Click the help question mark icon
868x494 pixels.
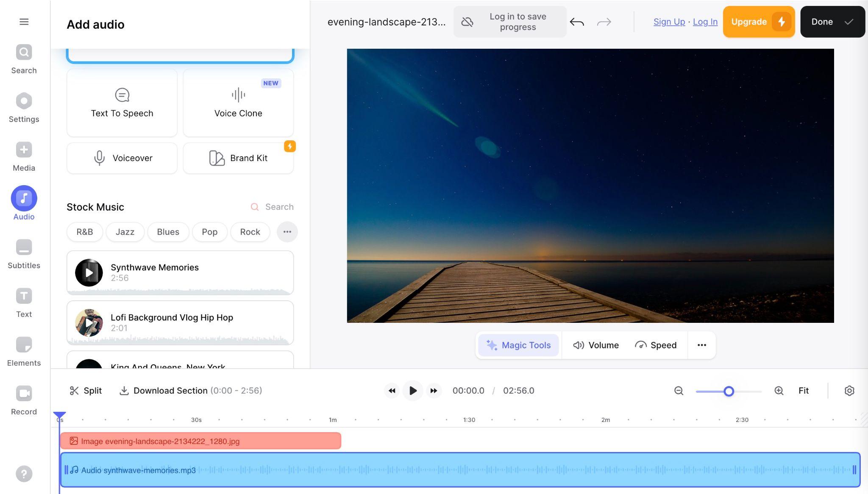point(24,474)
